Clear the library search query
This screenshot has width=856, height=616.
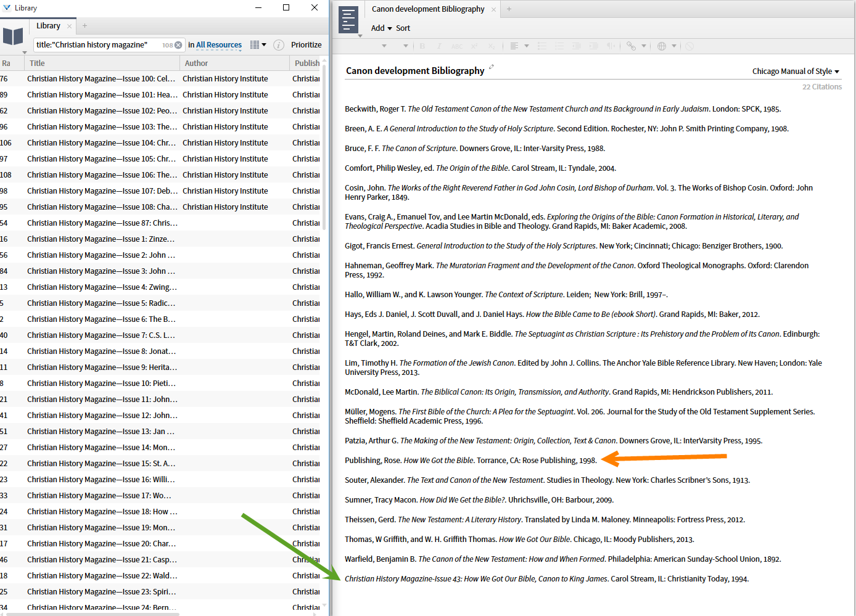coord(178,45)
